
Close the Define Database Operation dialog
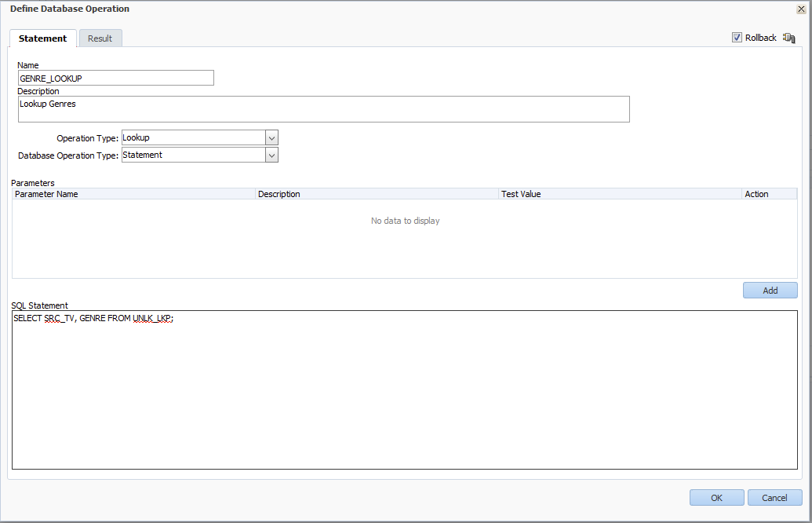801,9
